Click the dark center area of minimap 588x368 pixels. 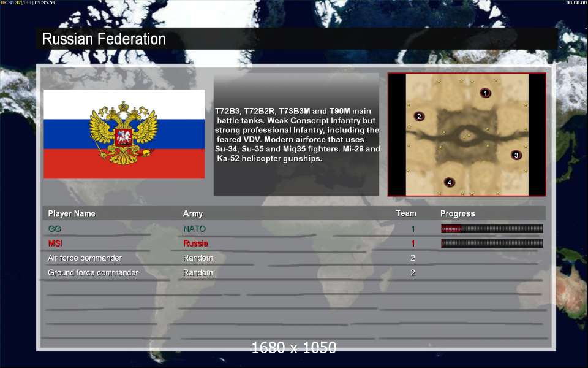click(467, 136)
